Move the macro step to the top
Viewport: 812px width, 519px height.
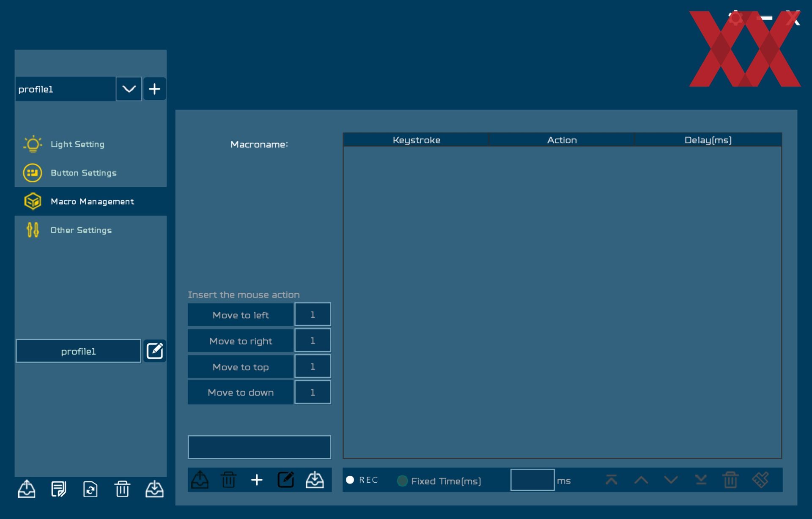(611, 480)
